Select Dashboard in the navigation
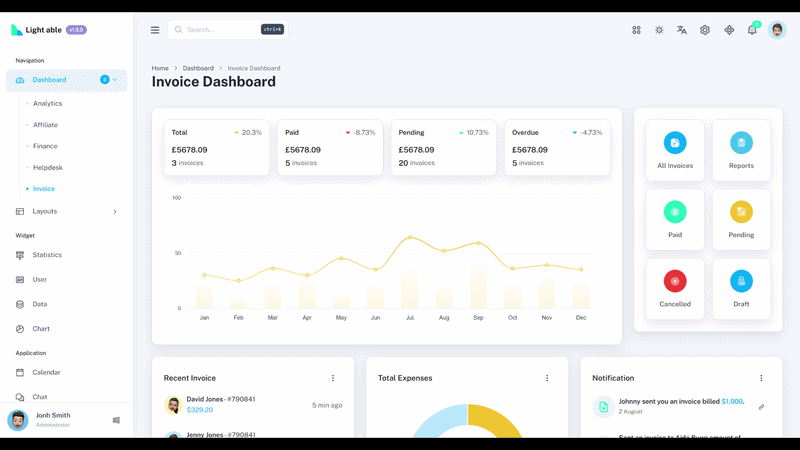This screenshot has height=450, width=800. [66, 80]
